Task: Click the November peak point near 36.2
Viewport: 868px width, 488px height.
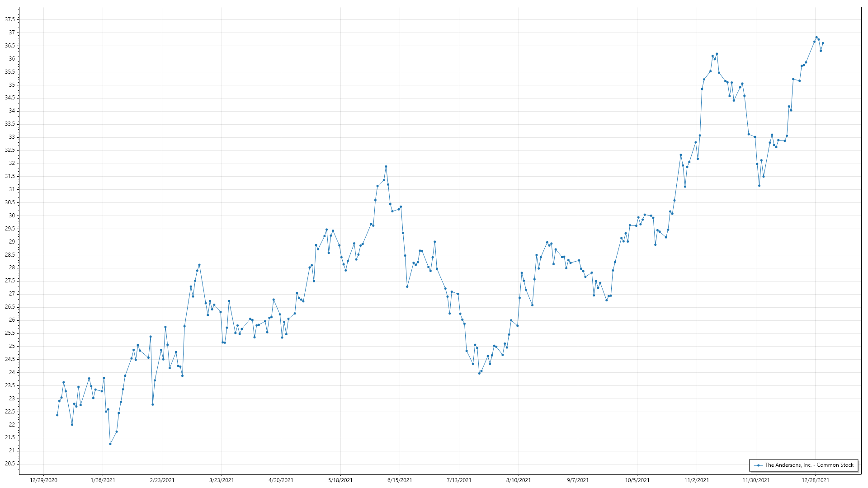Action: click(717, 54)
